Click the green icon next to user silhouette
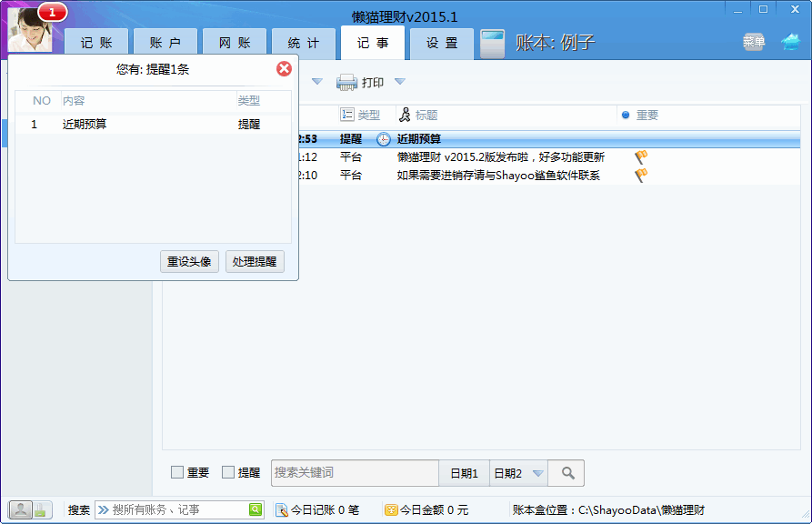Screen dimensions: 812x524 click(42, 509)
